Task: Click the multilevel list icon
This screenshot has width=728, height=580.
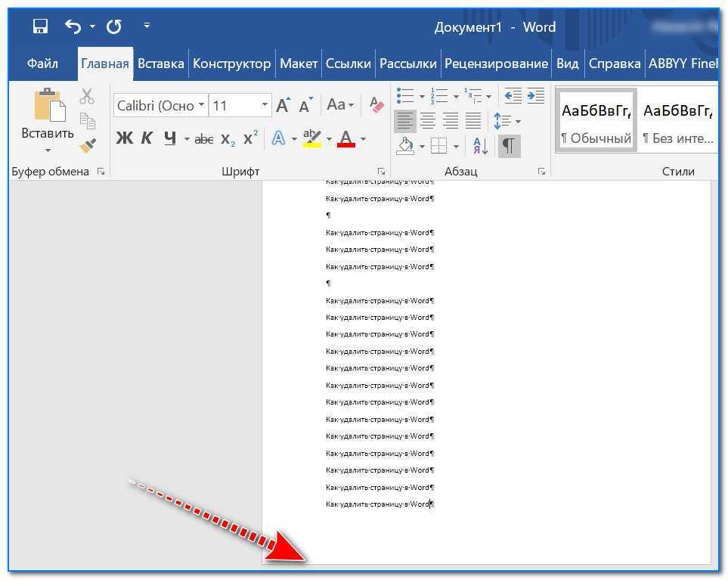Action: coord(473,96)
